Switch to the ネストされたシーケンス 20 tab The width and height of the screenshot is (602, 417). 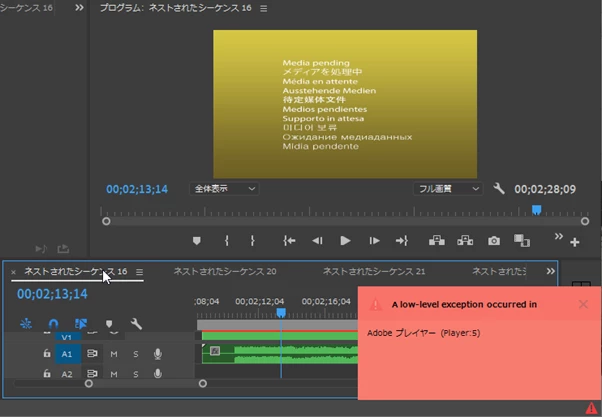click(x=225, y=271)
